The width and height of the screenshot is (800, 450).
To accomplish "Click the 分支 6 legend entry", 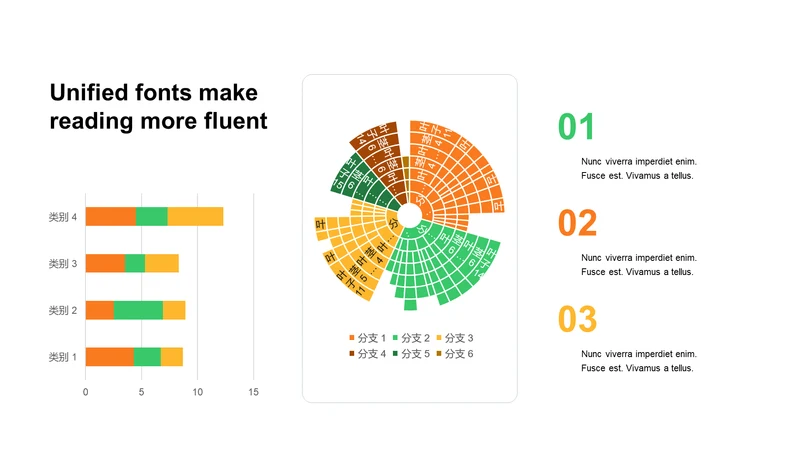I will click(455, 354).
